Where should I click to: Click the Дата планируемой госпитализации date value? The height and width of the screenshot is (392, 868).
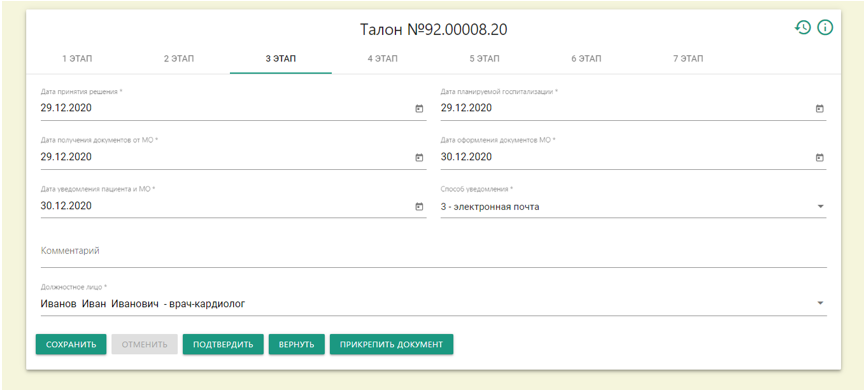(466, 109)
